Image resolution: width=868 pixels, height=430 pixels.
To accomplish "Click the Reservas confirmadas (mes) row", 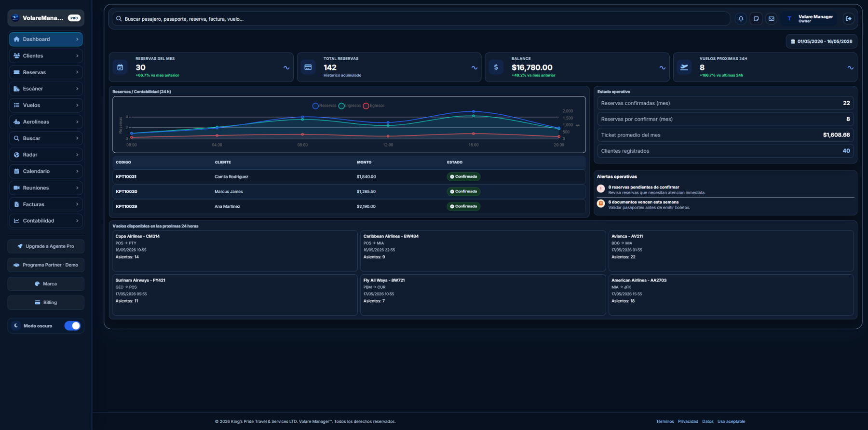I will click(x=725, y=103).
